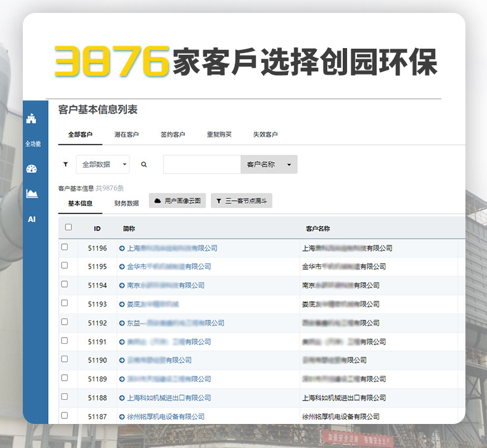The width and height of the screenshot is (487, 448).
Task: Check the box for row 51189
Action: pos(64,378)
